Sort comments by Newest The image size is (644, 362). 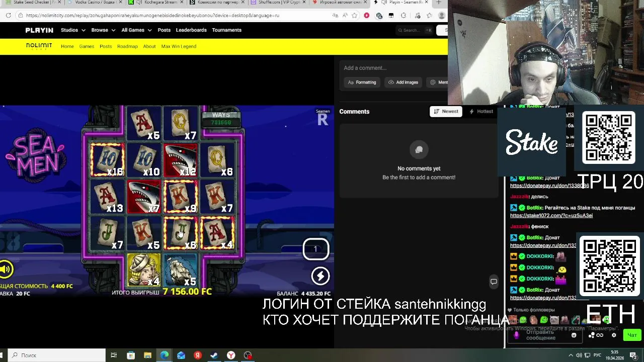click(x=446, y=112)
